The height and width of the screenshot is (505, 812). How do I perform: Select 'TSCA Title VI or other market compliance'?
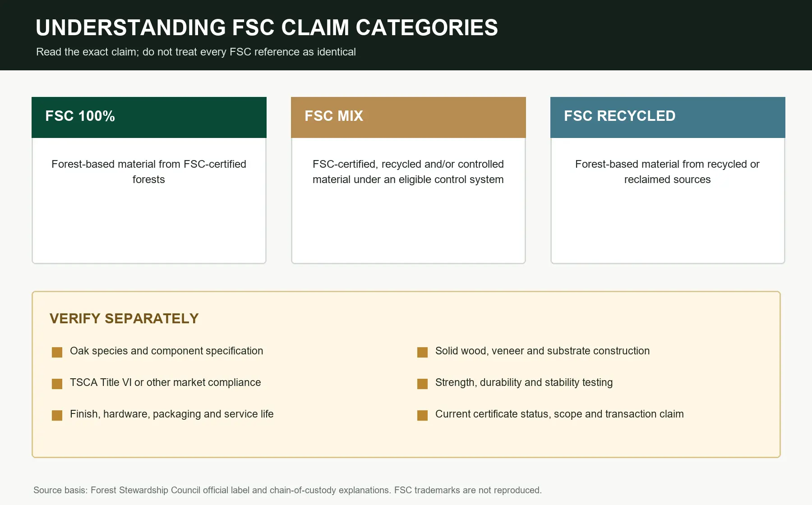pos(165,382)
